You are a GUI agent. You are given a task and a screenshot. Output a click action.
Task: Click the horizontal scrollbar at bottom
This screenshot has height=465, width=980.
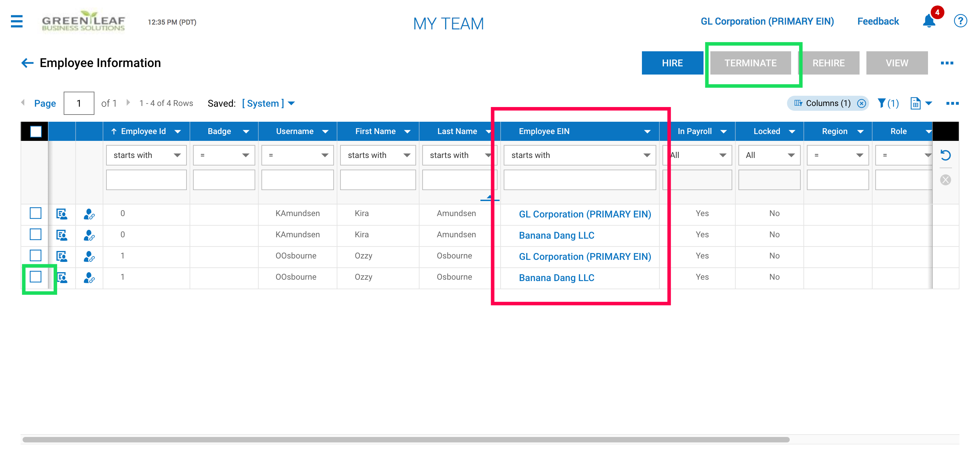tap(405, 439)
